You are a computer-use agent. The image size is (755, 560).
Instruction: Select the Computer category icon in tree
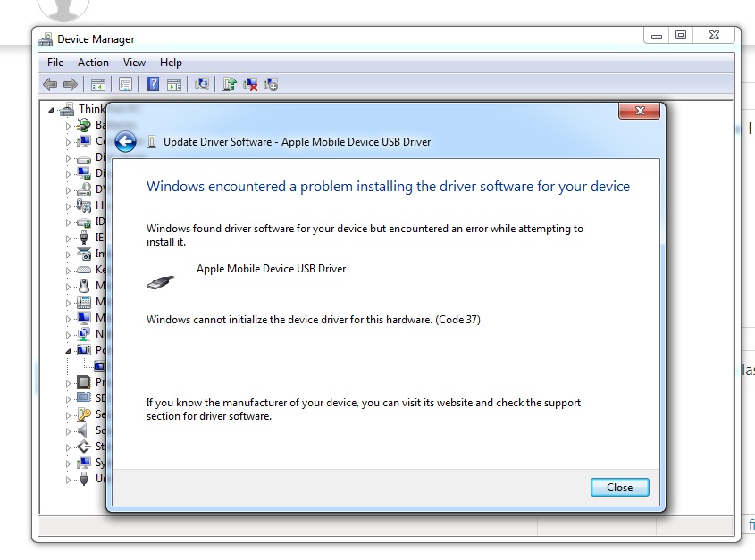click(84, 141)
